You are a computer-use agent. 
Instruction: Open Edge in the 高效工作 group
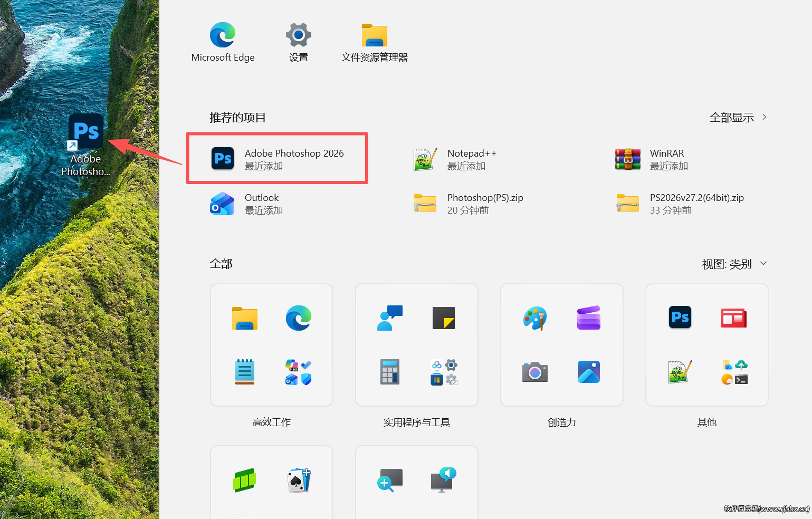tap(299, 318)
